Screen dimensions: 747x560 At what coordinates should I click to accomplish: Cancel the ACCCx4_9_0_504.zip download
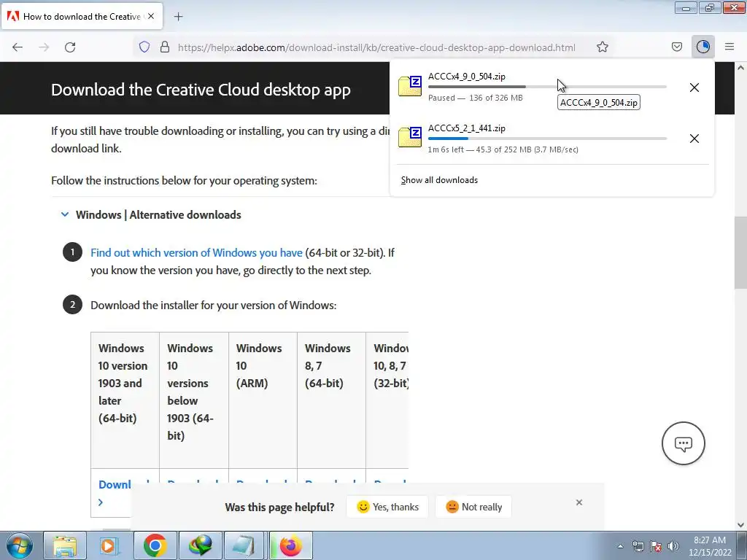click(694, 87)
